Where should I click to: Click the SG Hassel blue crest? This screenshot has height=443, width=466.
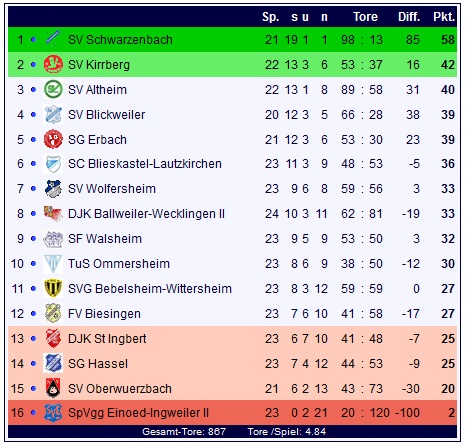tap(53, 363)
